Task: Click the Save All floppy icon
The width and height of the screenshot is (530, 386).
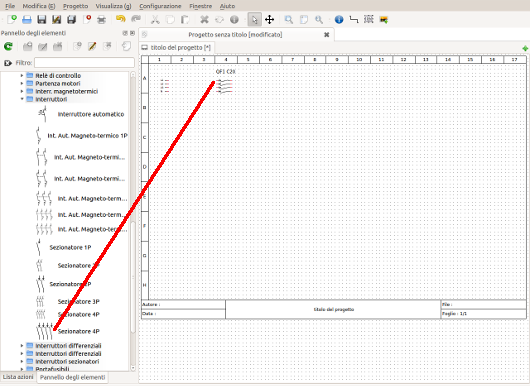Action: pos(71,20)
